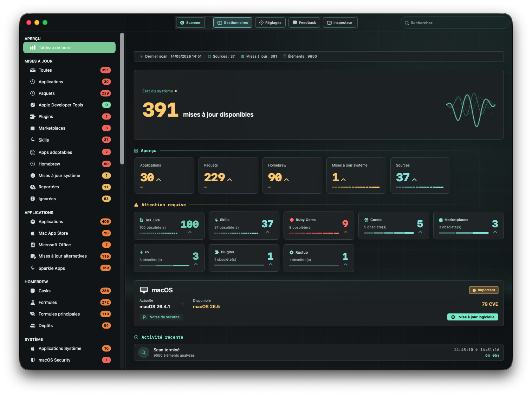Click the Paquets clock icon in sidebar
The height and width of the screenshot is (396, 532).
[33, 93]
